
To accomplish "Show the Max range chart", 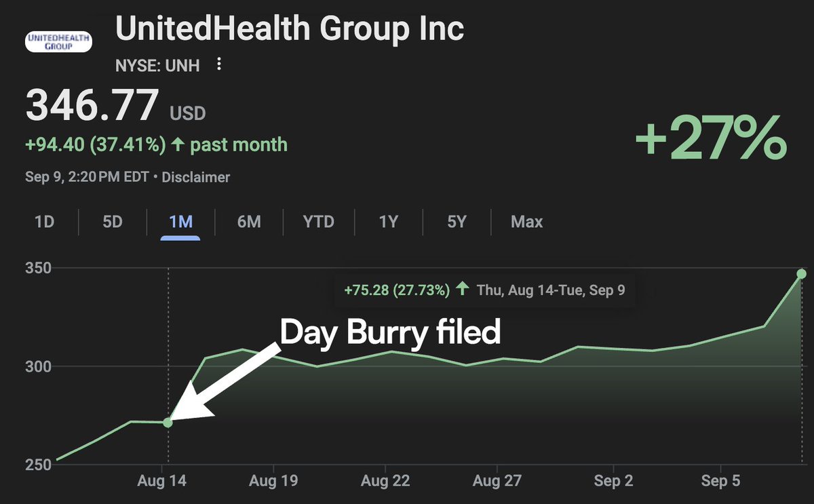I will tap(527, 222).
